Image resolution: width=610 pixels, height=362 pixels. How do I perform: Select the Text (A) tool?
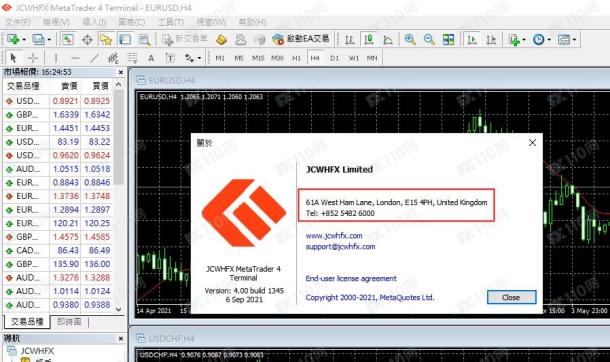click(x=151, y=58)
